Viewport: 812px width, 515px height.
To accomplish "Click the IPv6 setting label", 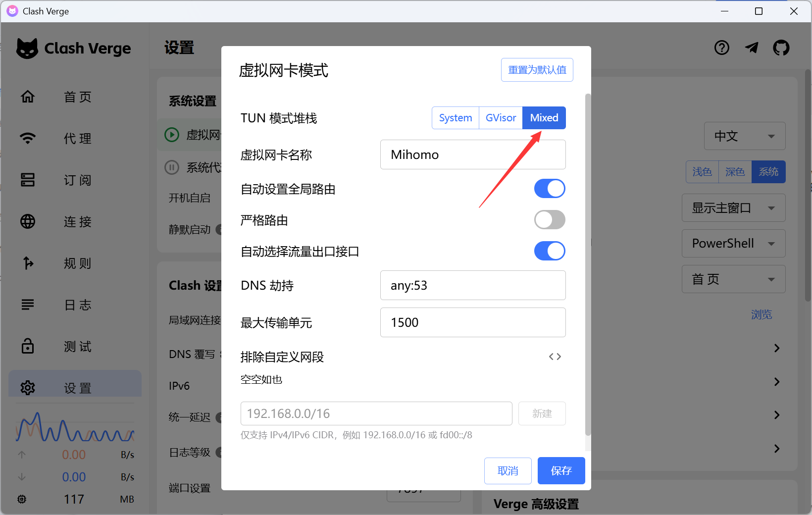I will [x=179, y=386].
